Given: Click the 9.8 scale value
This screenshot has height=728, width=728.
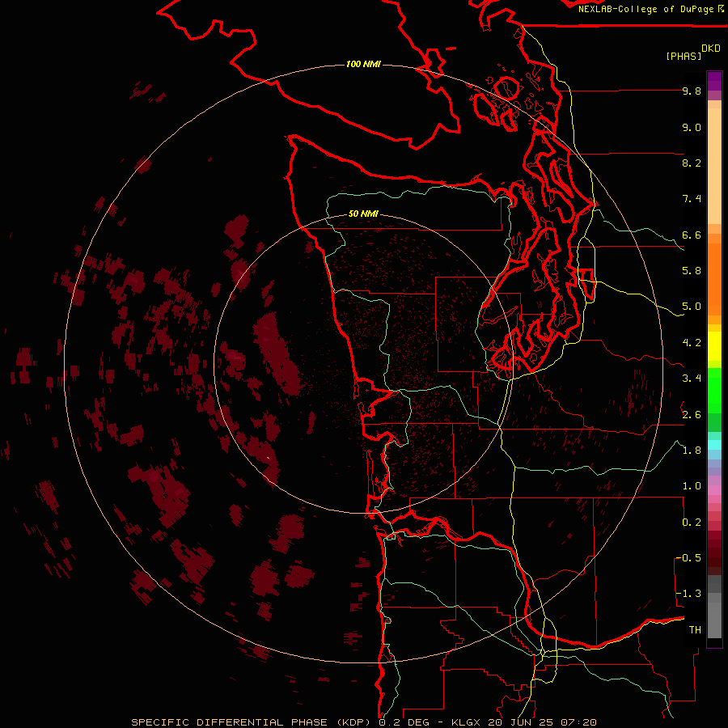Looking at the screenshot, I should pyautogui.click(x=692, y=91).
